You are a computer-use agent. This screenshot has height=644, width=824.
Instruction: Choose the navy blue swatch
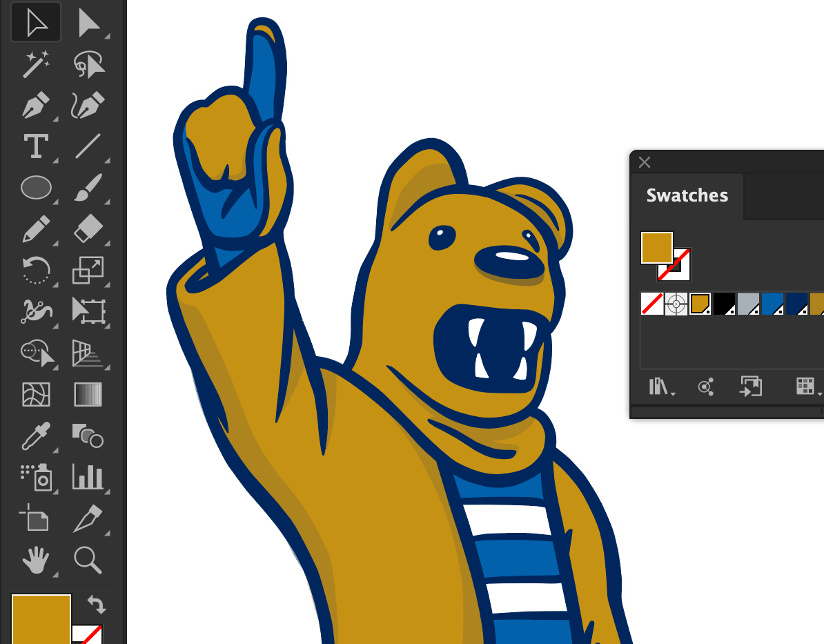796,304
